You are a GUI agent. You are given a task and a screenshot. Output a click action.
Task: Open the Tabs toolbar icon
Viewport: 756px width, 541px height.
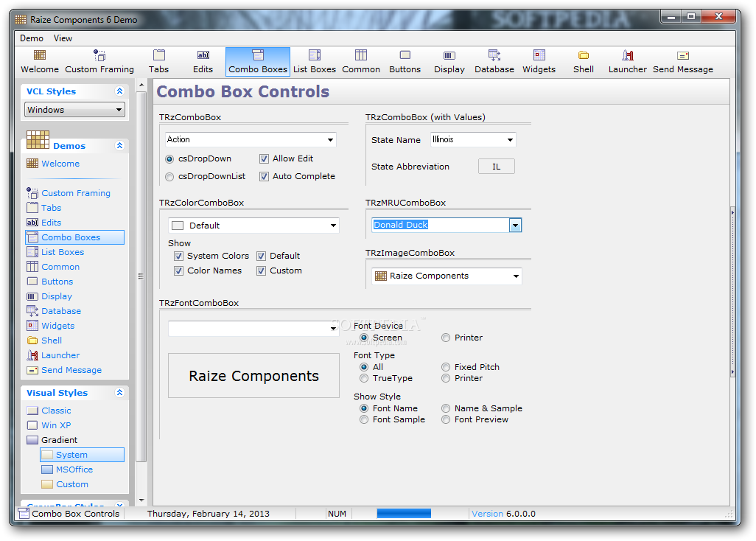tap(158, 55)
